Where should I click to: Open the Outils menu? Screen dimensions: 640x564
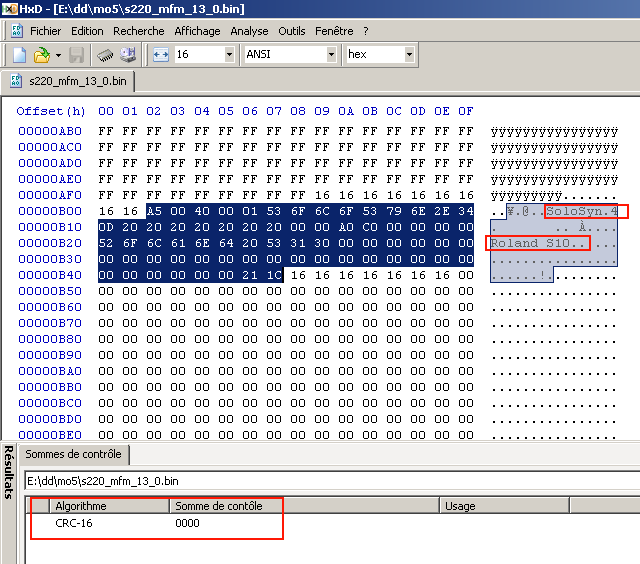[x=291, y=31]
